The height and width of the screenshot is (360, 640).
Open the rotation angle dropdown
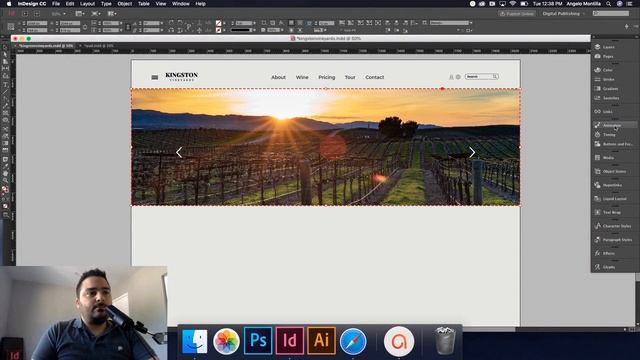point(162,23)
